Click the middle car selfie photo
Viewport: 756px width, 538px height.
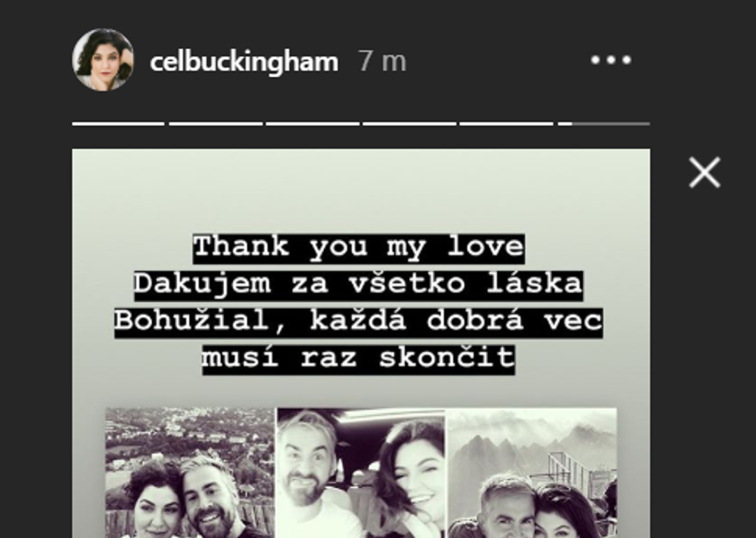click(361, 473)
